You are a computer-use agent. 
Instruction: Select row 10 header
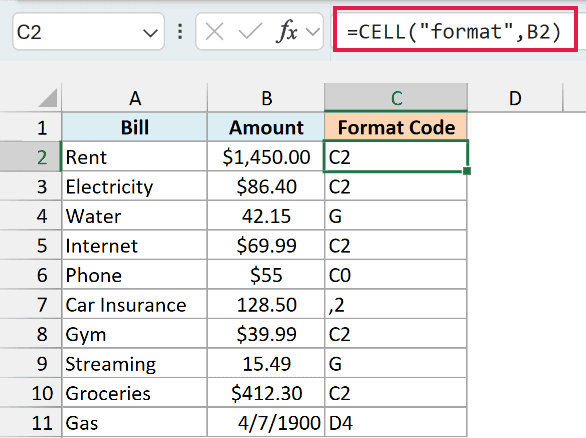point(31,393)
